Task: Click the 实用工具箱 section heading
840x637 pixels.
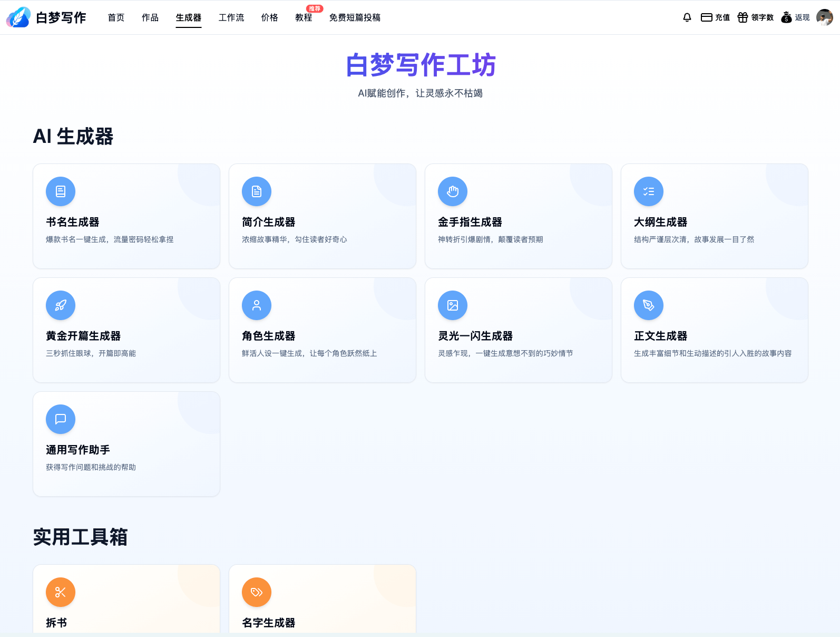Action: [81, 537]
